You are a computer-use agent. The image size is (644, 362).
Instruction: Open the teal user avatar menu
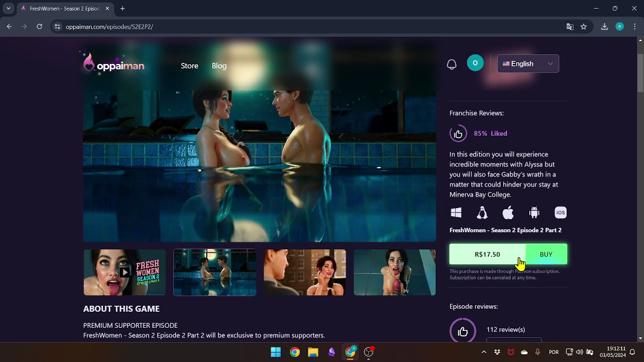pos(475,63)
